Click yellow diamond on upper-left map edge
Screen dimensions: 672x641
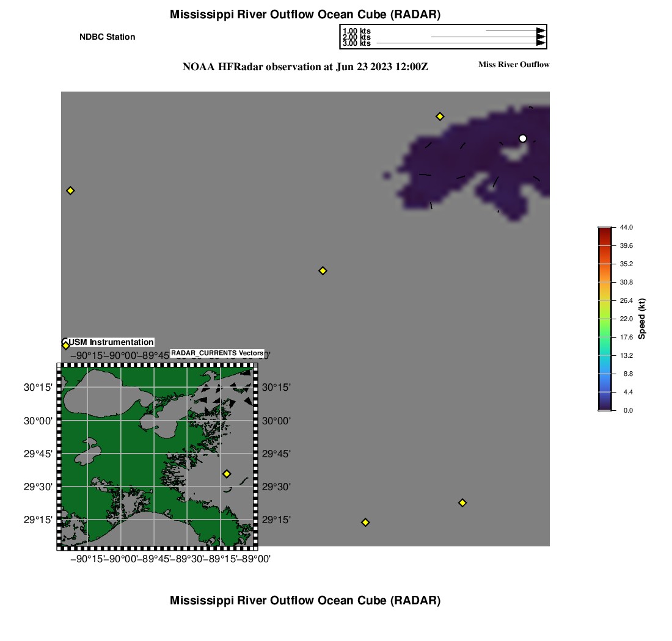(x=70, y=190)
